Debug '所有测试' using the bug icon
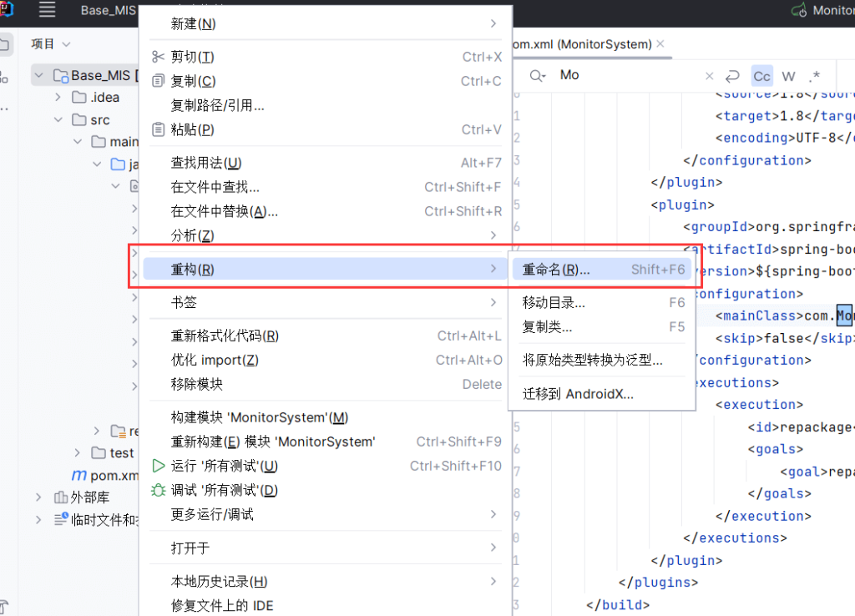This screenshot has height=616, width=855. click(x=159, y=490)
